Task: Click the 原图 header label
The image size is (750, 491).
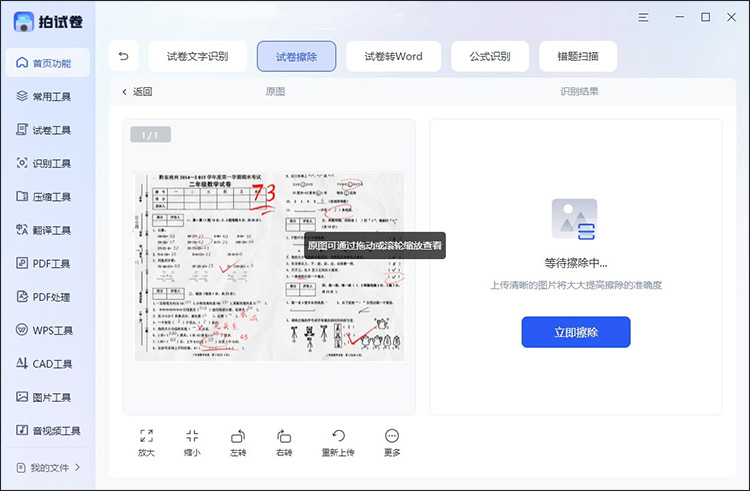Action: (275, 92)
